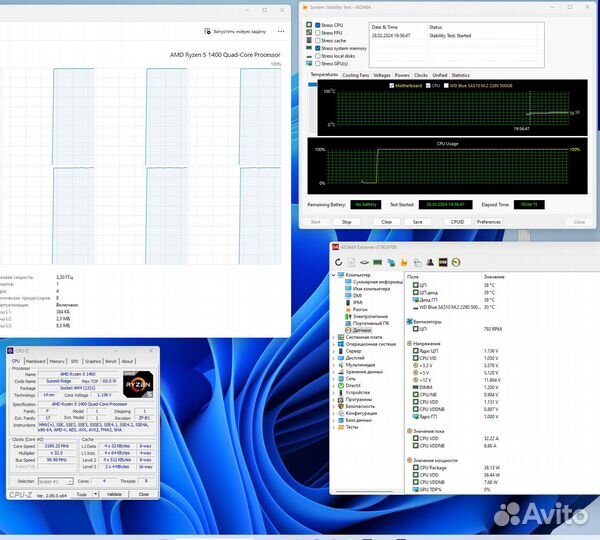Click the three-dots menu in Task Manager
The height and width of the screenshot is (540, 600).
point(281,31)
